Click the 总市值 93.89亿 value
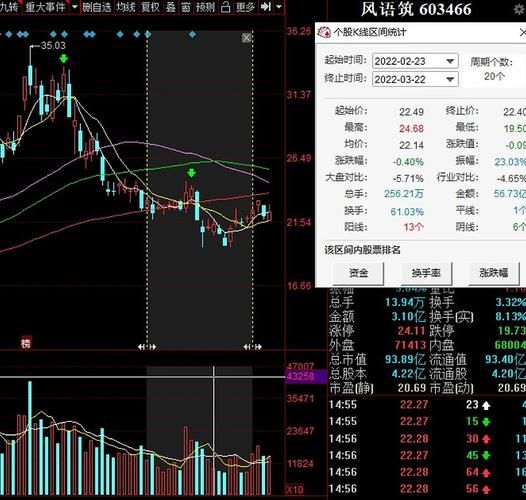Screen dimensions: 526x500 (x=406, y=360)
